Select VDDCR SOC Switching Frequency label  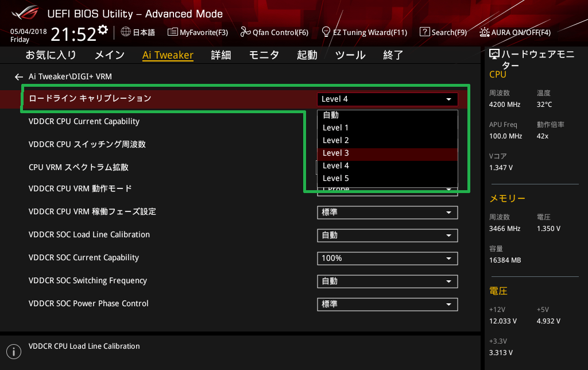coord(88,281)
